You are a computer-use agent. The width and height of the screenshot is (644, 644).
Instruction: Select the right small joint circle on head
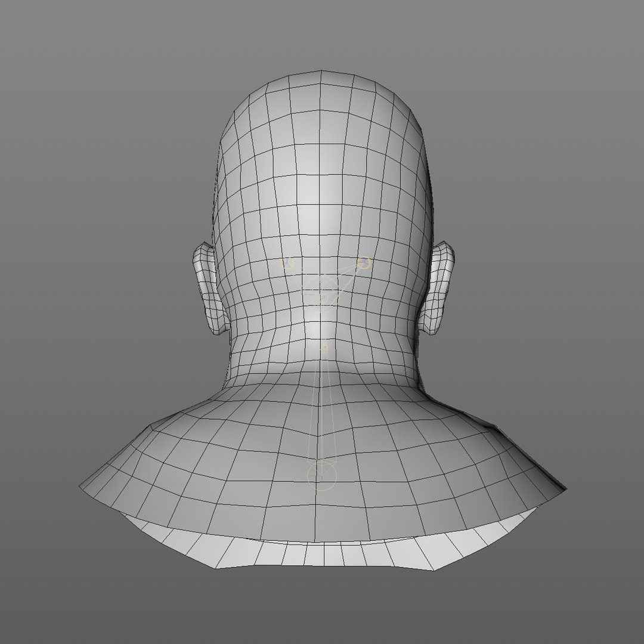[x=364, y=262]
